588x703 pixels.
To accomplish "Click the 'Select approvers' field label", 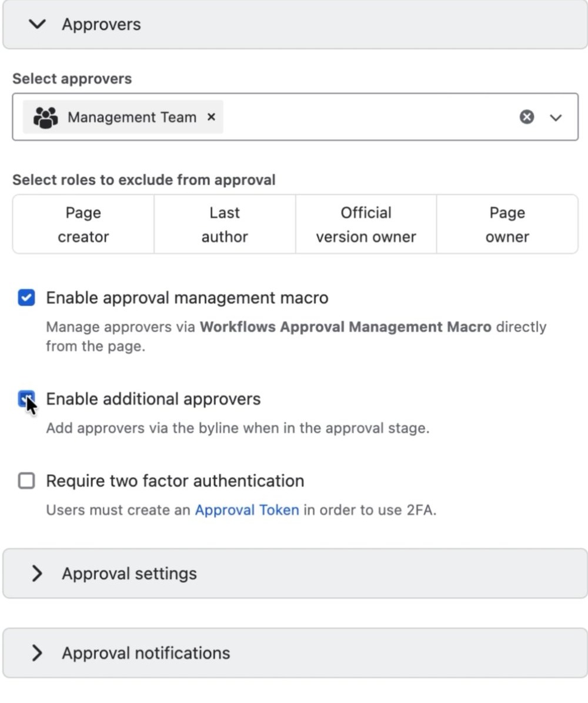I will click(72, 79).
